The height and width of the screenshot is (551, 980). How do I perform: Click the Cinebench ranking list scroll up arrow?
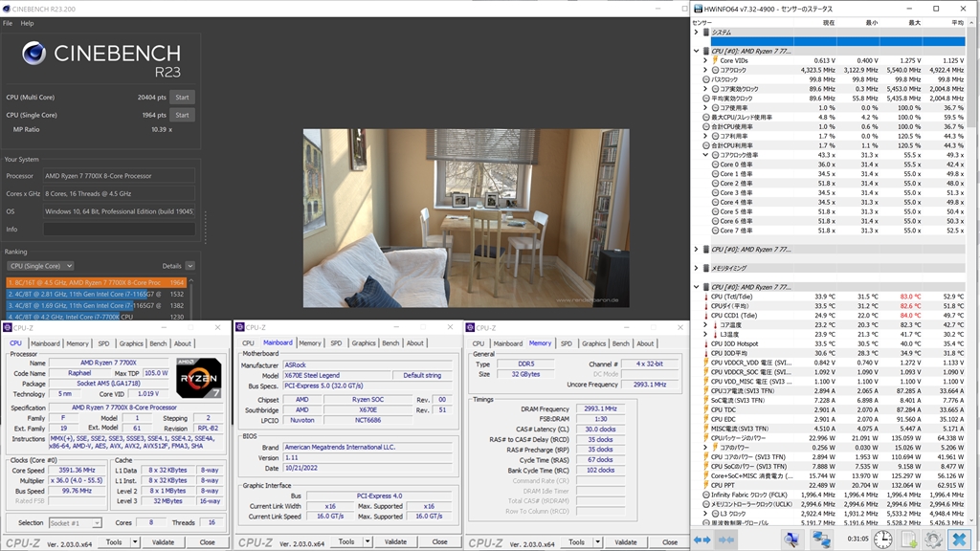coord(191,280)
